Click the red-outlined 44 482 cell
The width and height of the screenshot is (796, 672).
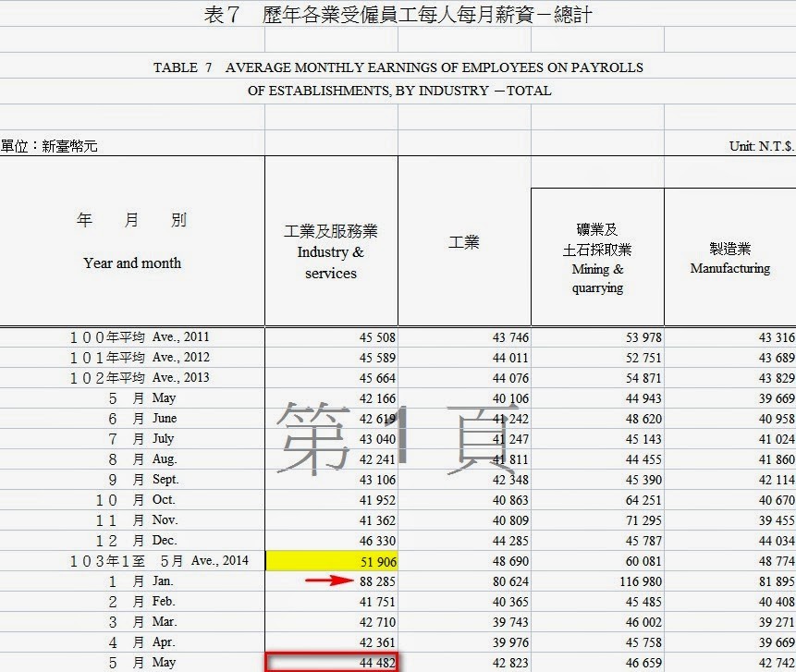coord(332,663)
